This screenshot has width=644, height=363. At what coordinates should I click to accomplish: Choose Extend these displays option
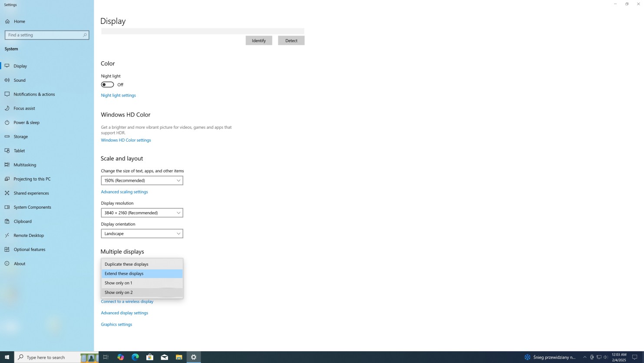pos(142,274)
